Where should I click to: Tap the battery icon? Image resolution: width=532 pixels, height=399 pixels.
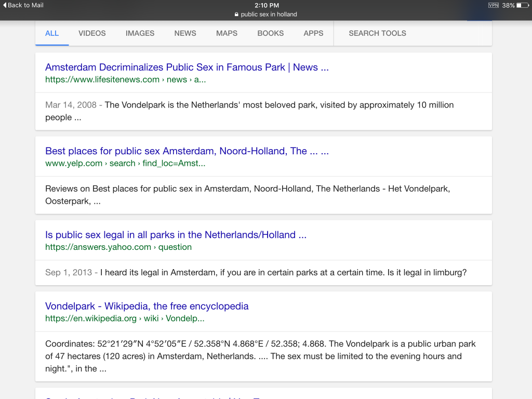[523, 5]
